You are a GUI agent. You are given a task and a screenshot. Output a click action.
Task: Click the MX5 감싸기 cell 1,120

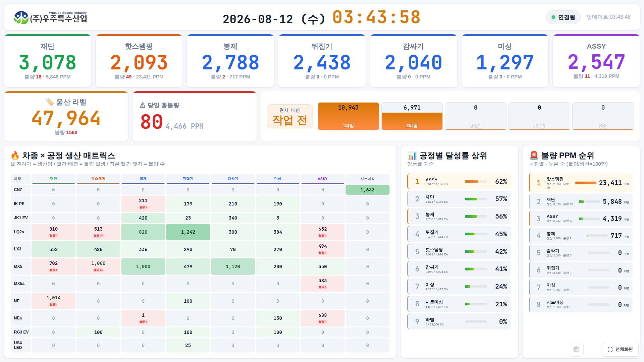(233, 266)
